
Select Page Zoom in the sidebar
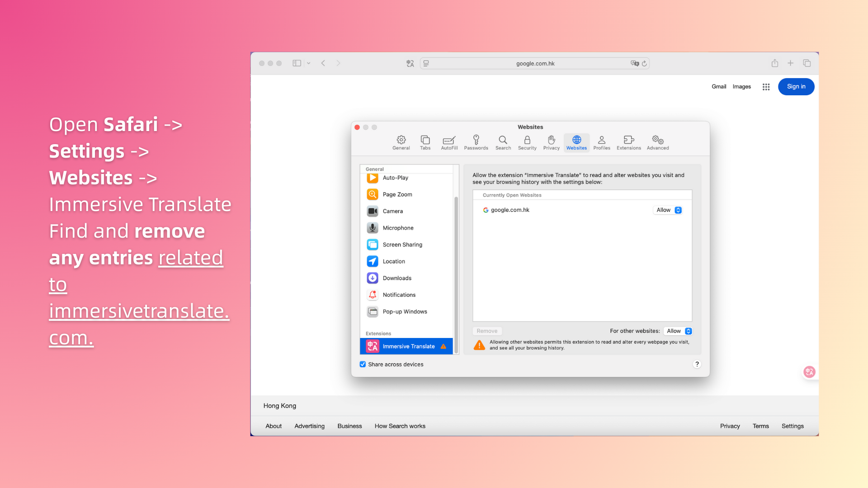coord(406,194)
